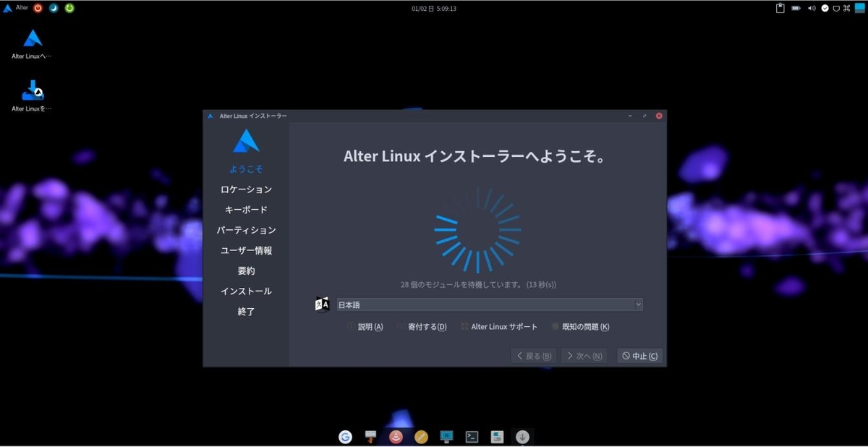Open the yellow pencil editor icon in the dock
Screen dimensions: 868x447
(421, 437)
